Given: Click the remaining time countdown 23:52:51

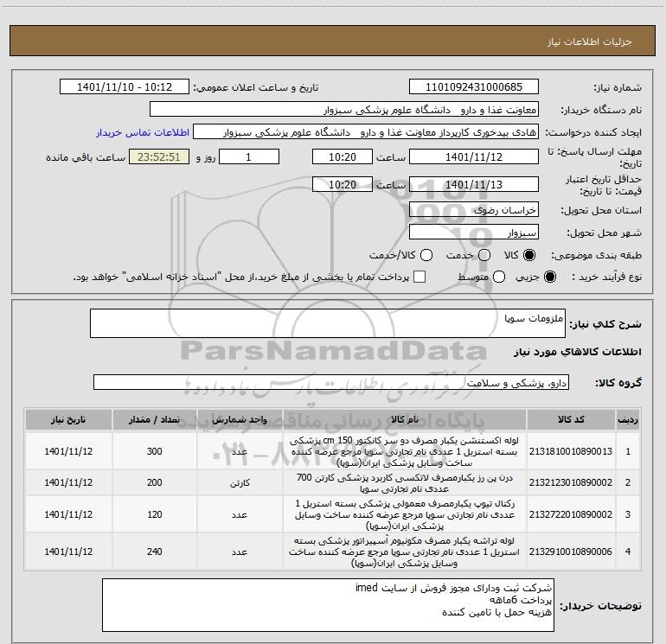Looking at the screenshot, I should pyautogui.click(x=159, y=156).
